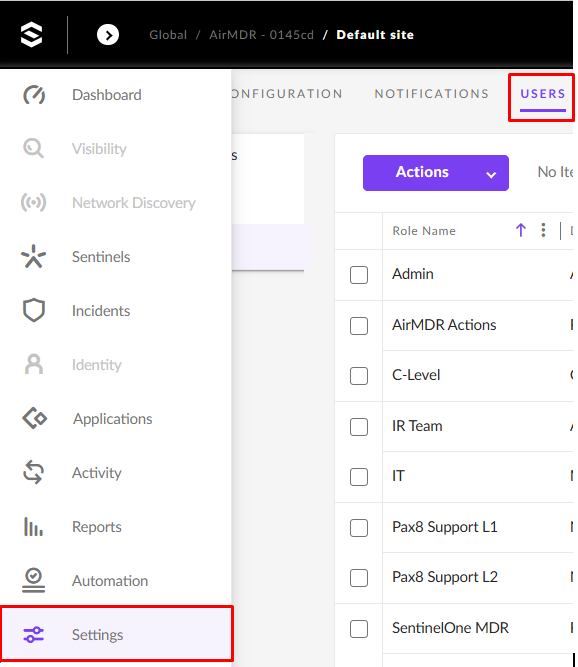The image size is (578, 667).
Task: Check the Pax8 Support L1 checkbox
Action: pyautogui.click(x=359, y=528)
